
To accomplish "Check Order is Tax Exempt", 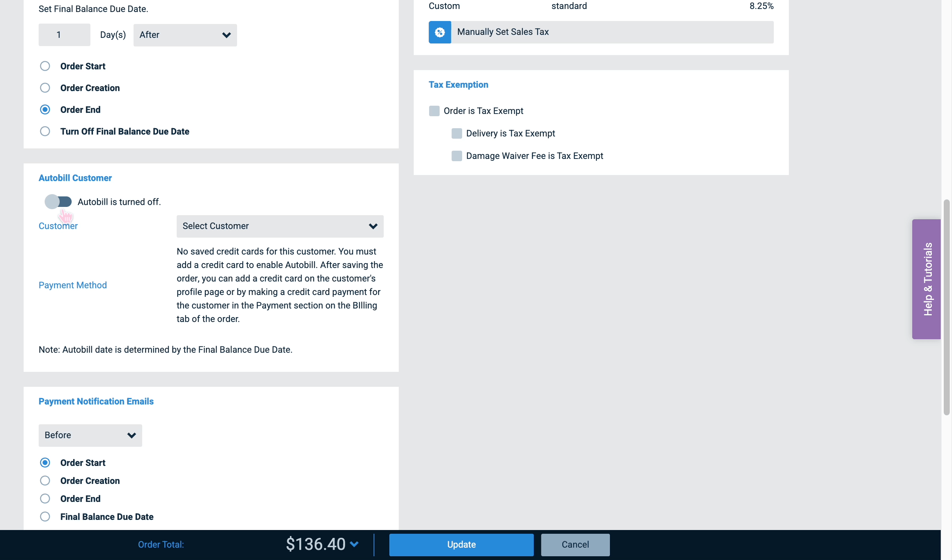I will (434, 111).
